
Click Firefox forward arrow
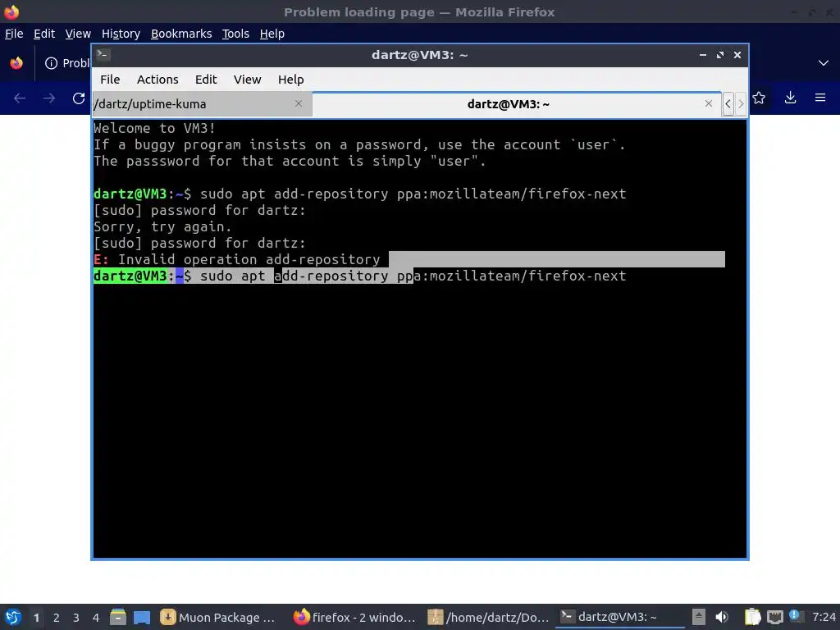point(49,98)
